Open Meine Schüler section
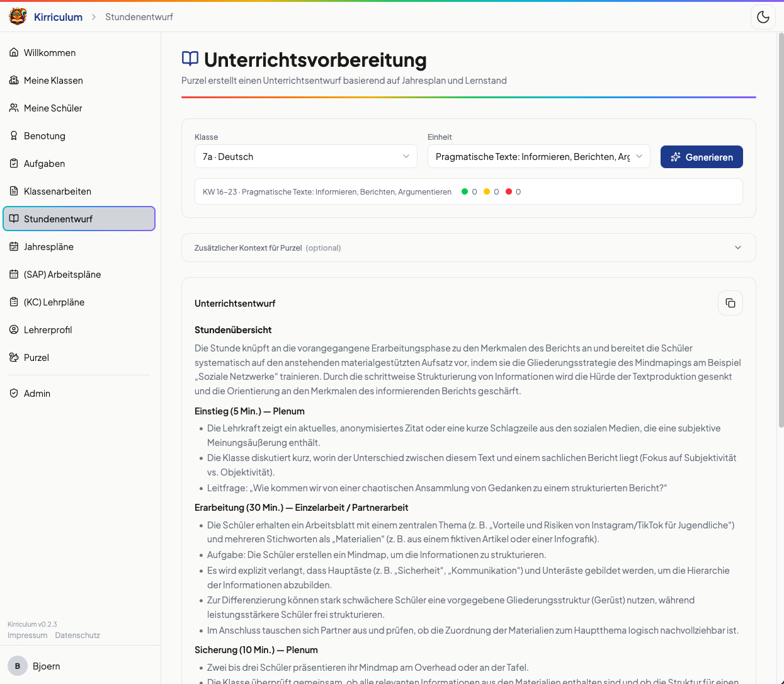784x684 pixels. pyautogui.click(x=79, y=108)
